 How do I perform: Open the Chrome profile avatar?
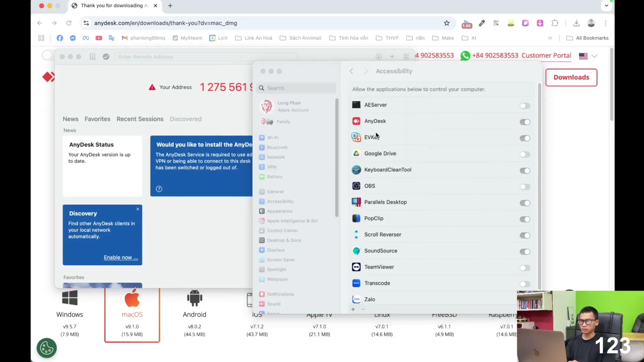coord(591,23)
